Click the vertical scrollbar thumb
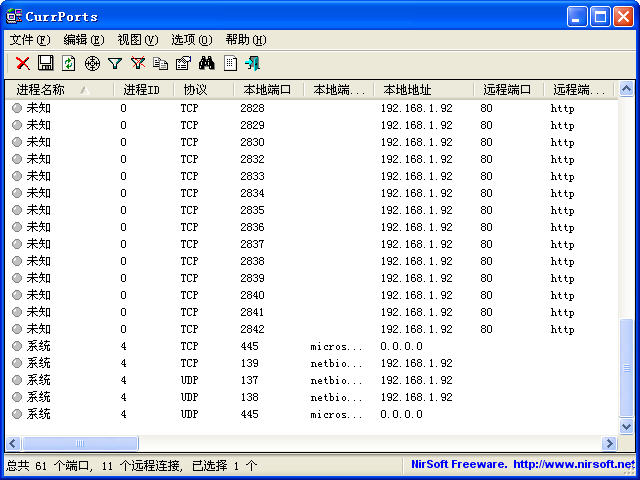 click(627, 368)
